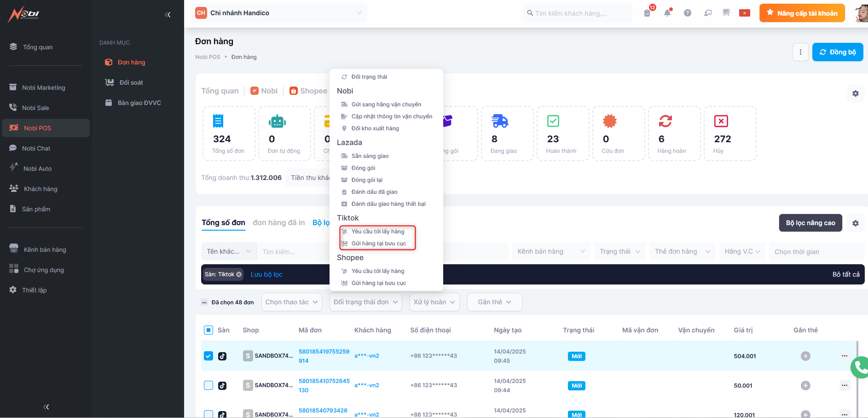Viewport: 868px width, 418px height.
Task: Open the help question mark icon
Action: click(x=687, y=13)
